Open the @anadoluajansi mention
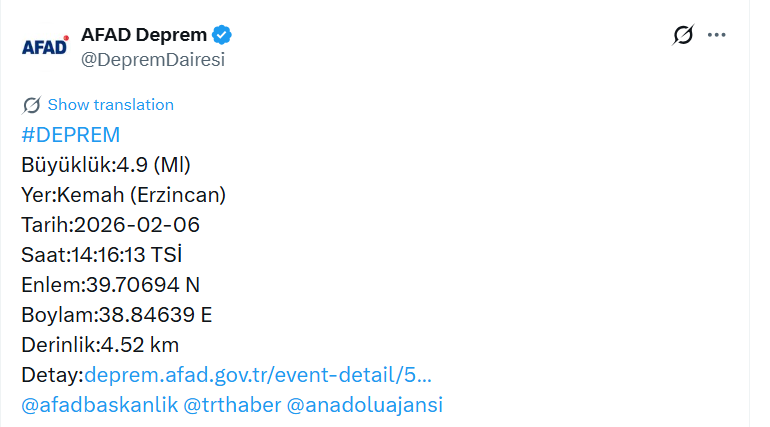Viewport: 770px width, 427px height. click(x=364, y=405)
